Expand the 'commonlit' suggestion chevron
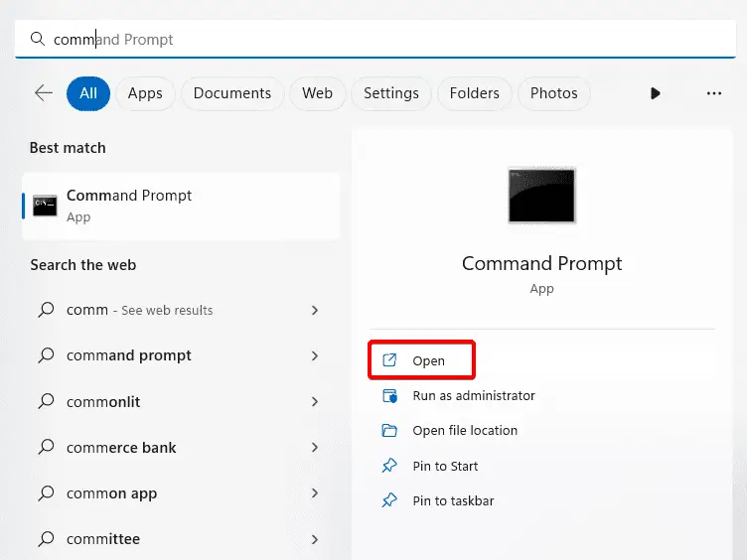The width and height of the screenshot is (747, 560). (x=315, y=401)
